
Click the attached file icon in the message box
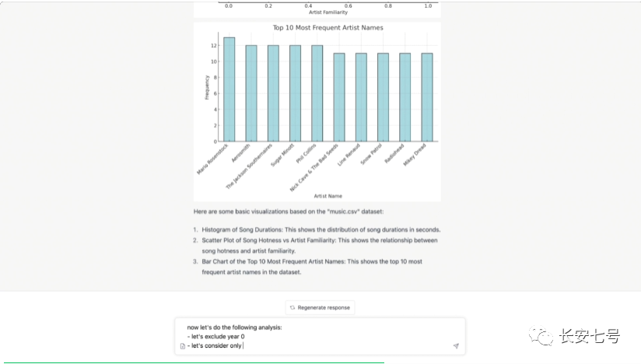[x=182, y=346]
